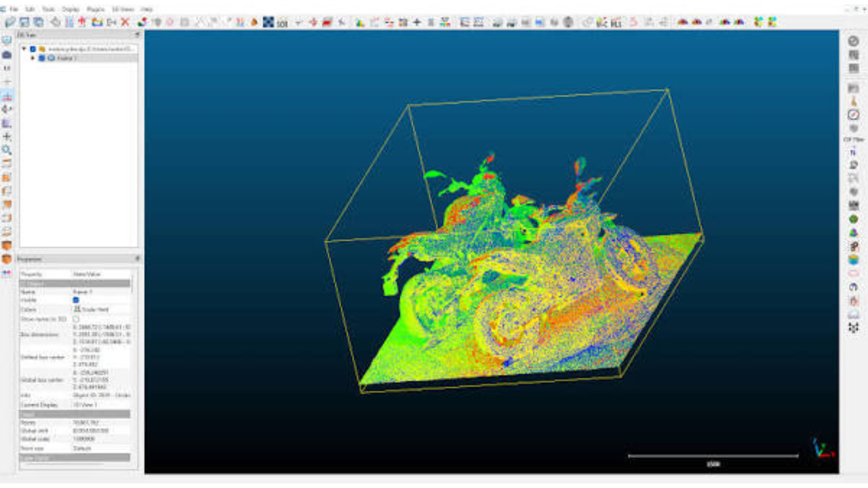Open the File menu
The width and height of the screenshot is (868, 488).
[14, 9]
